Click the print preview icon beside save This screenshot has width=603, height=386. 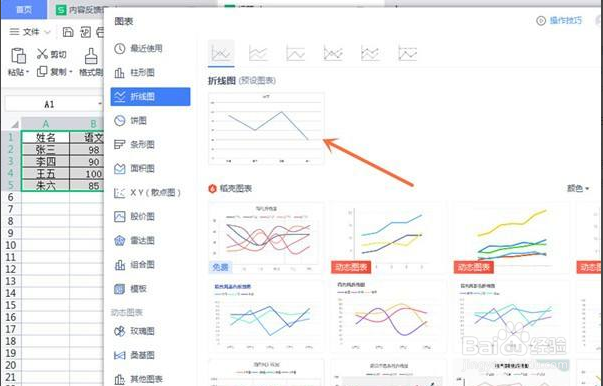pos(85,32)
